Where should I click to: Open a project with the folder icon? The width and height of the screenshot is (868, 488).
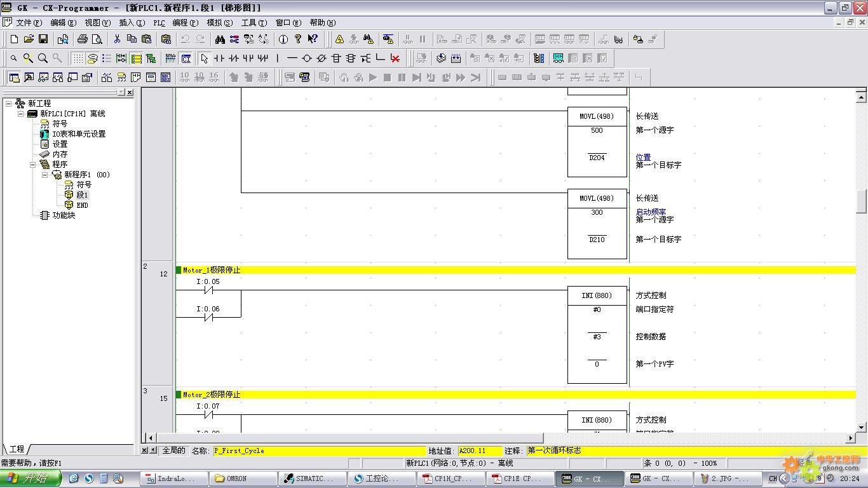click(x=29, y=39)
